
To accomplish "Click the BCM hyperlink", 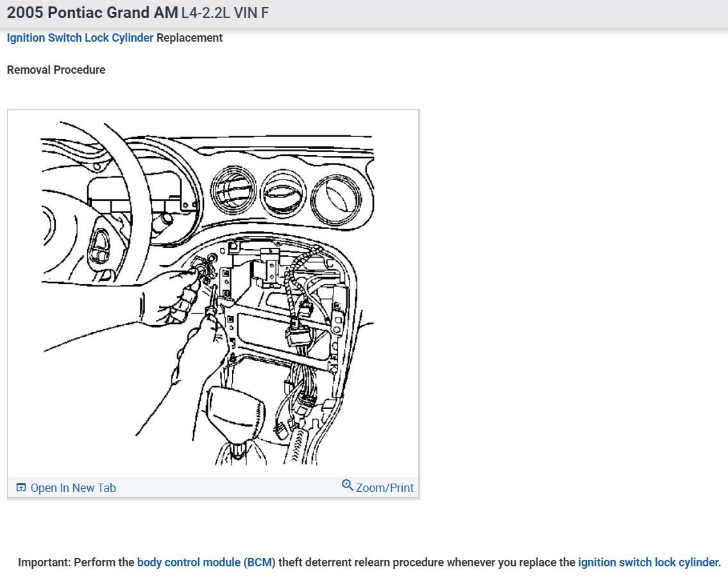I will tap(261, 562).
